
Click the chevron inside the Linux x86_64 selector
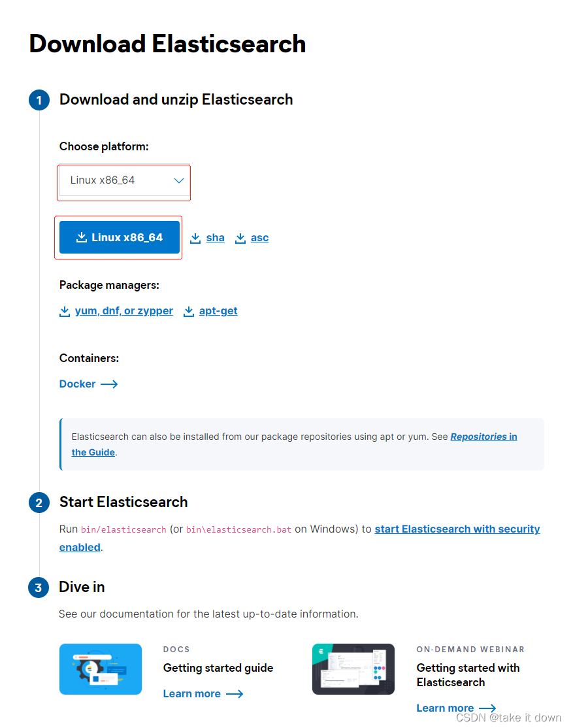[178, 181]
